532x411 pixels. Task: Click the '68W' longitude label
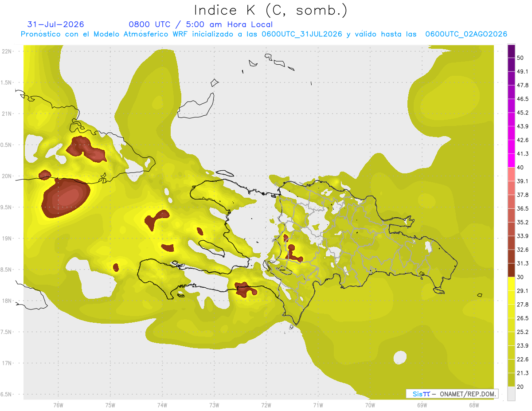[x=473, y=405]
